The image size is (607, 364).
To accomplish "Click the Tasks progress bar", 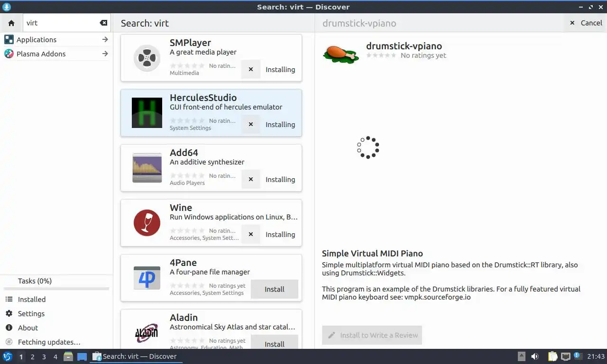I will [56, 289].
